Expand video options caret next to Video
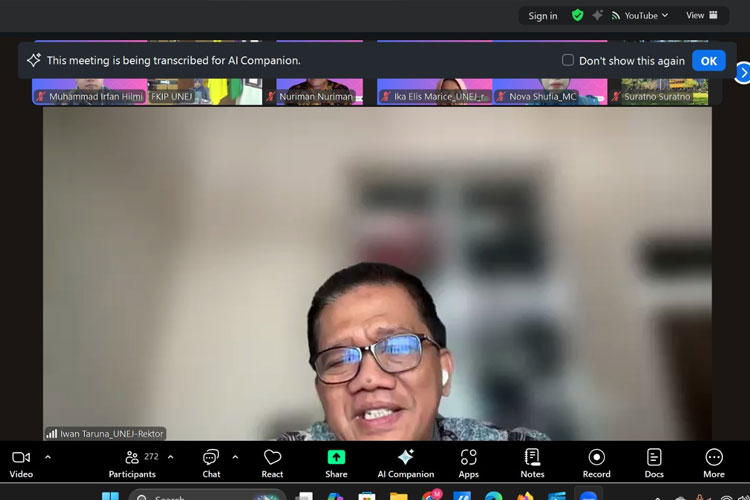750x500 pixels. coord(48,457)
